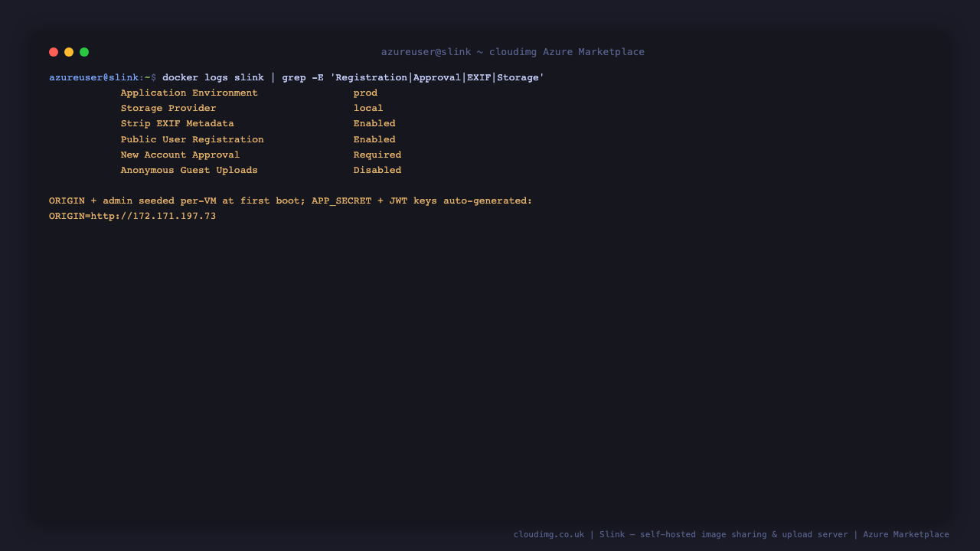The image size is (980, 551).
Task: Click the green maximize window dot
Action: [x=84, y=52]
